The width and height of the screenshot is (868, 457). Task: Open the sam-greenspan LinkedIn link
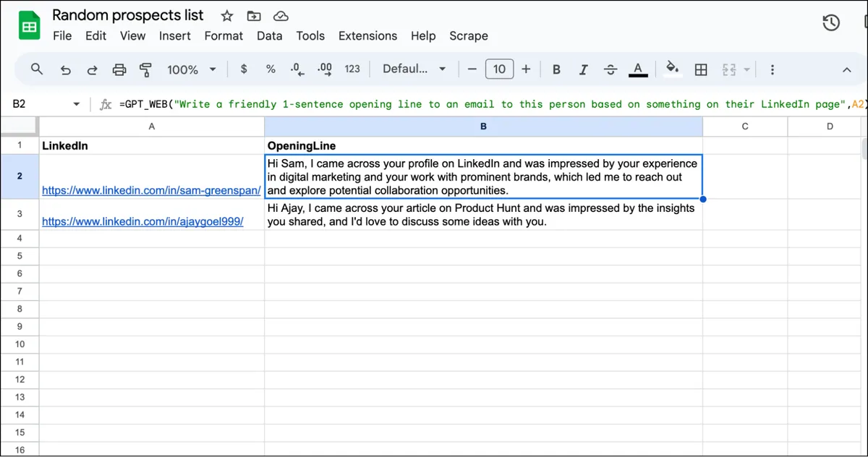pos(151,191)
